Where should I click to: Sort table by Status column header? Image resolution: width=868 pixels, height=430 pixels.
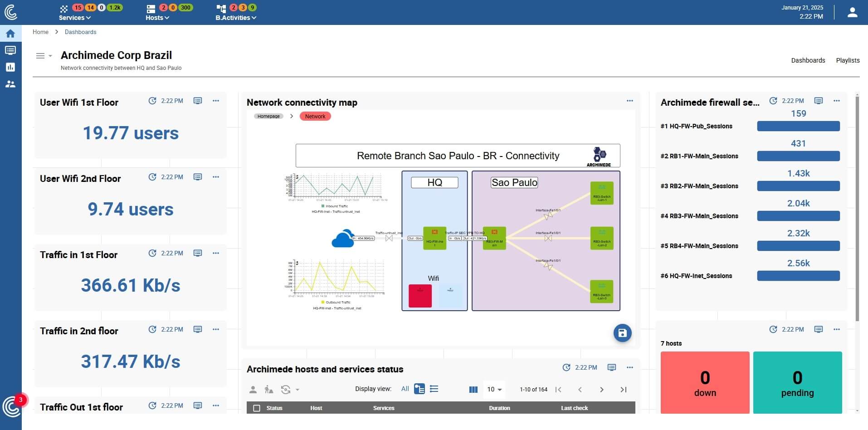coord(274,408)
